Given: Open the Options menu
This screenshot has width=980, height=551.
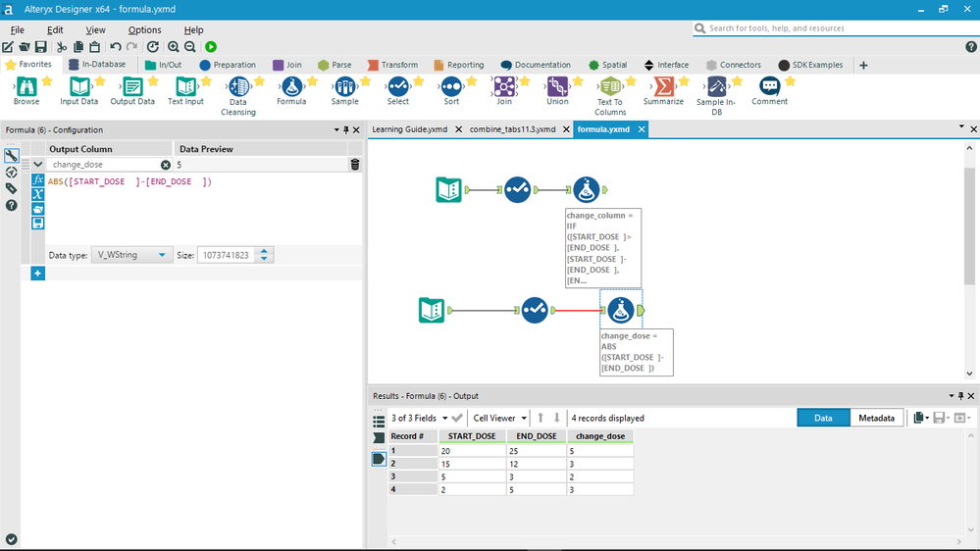Looking at the screenshot, I should (144, 30).
